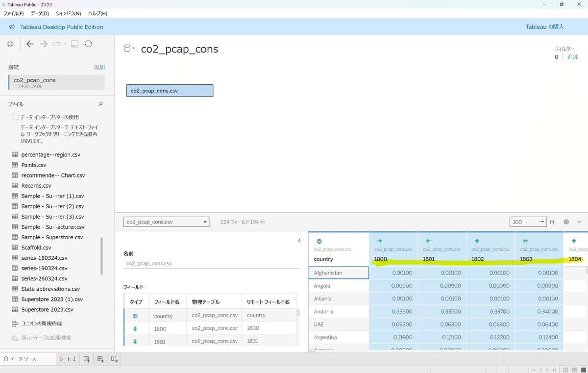The height and width of the screenshot is (373, 588).
Task: Select Records.csv in file list
Action: pyautogui.click(x=36, y=186)
